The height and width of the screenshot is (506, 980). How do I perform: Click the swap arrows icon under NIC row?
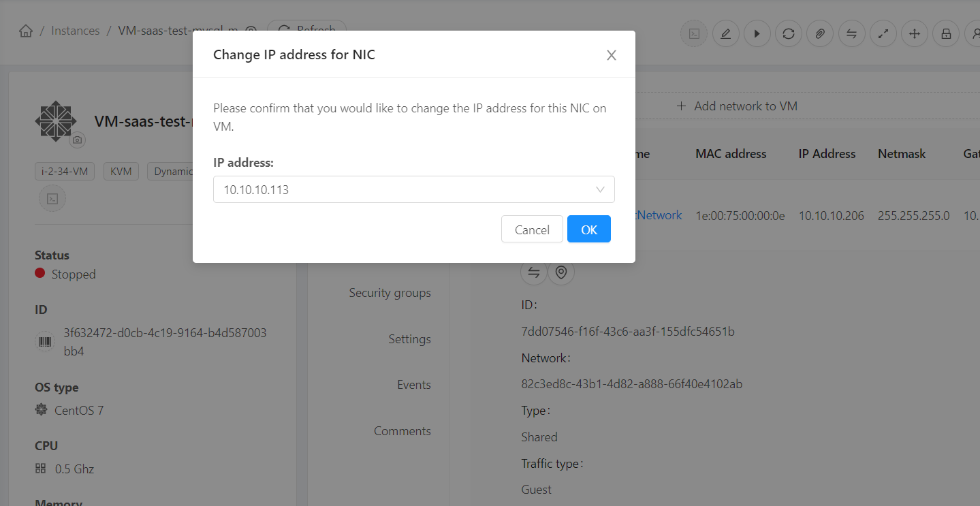click(x=534, y=272)
